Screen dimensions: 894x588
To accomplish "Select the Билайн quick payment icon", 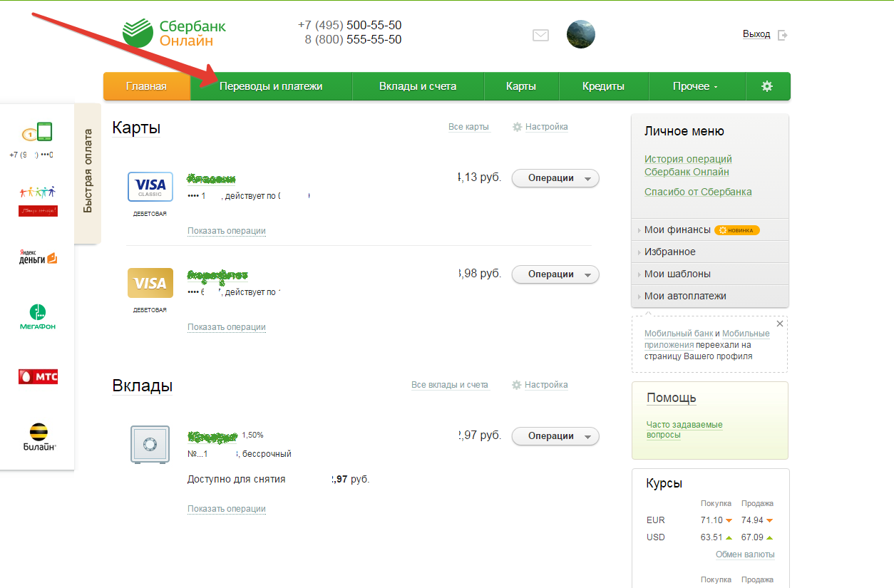I will click(x=38, y=436).
